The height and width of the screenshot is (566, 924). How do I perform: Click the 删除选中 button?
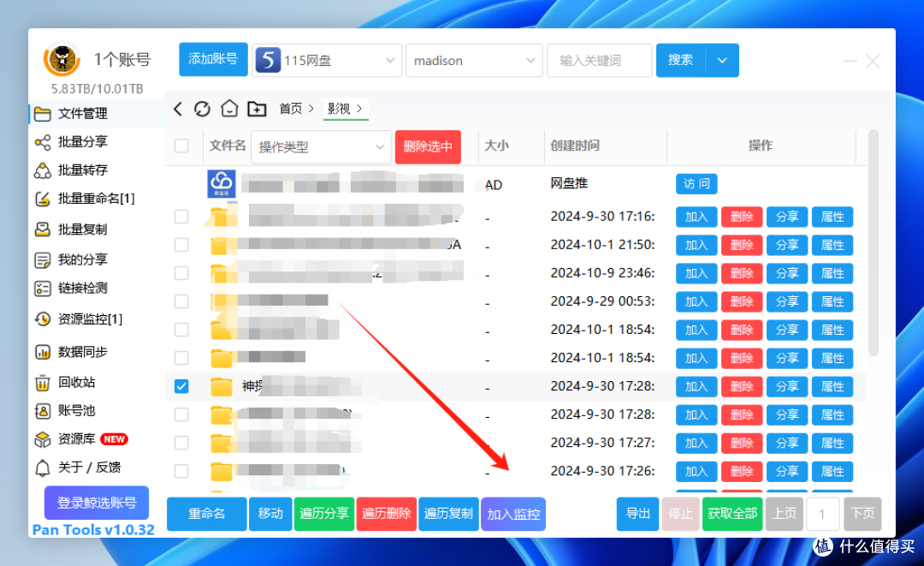(428, 146)
